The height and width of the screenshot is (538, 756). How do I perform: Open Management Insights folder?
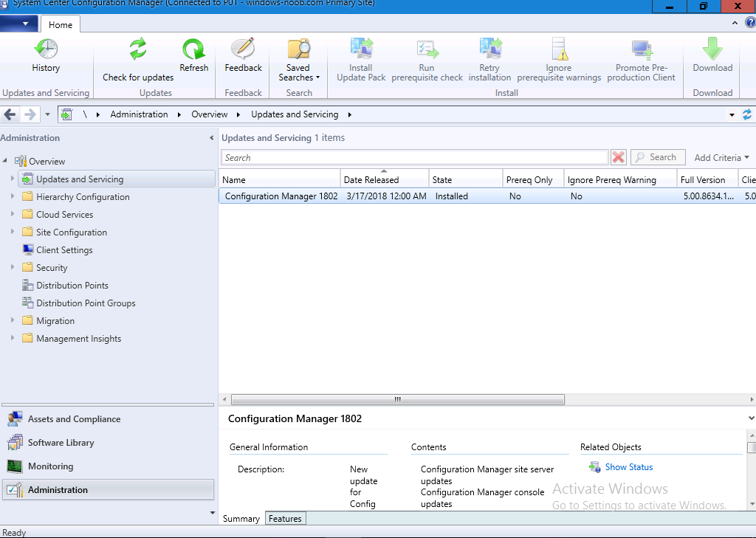point(72,339)
